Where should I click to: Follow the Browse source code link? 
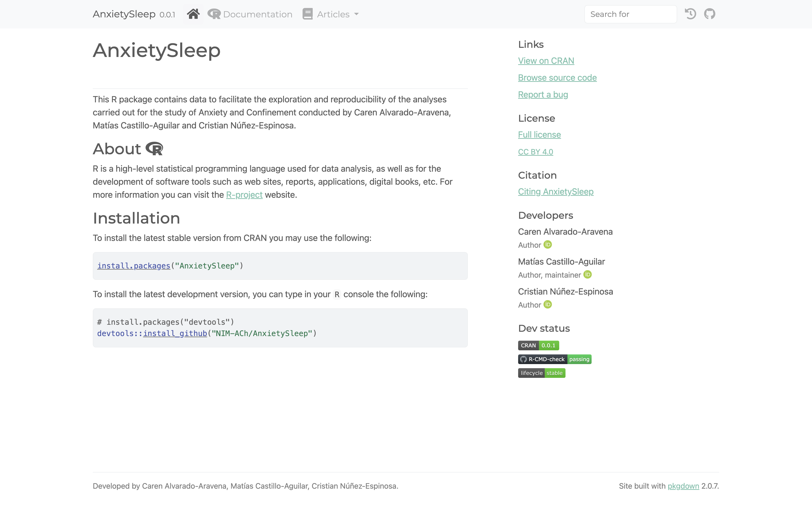pos(557,77)
